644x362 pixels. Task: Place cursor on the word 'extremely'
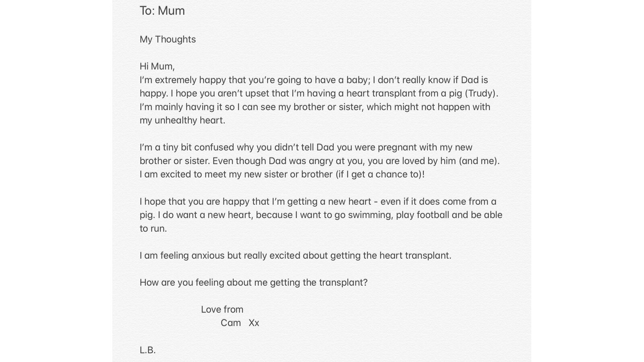pos(175,80)
